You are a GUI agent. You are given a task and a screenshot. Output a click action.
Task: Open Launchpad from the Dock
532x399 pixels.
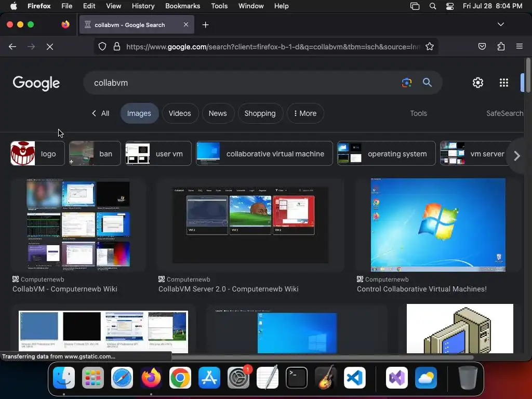93,378
